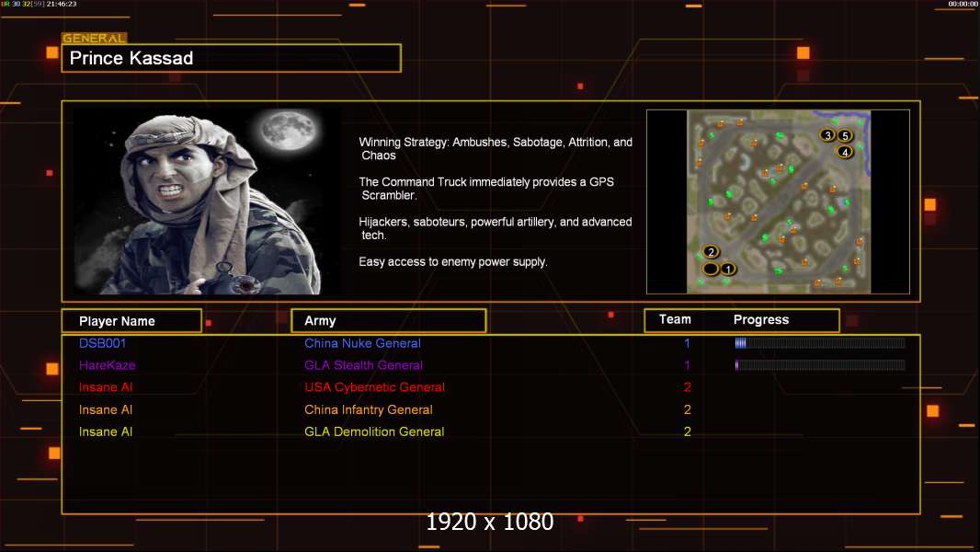Viewport: 980px width, 552px height.
Task: Click the clock readout 21:46:23
Action: tap(62, 4)
